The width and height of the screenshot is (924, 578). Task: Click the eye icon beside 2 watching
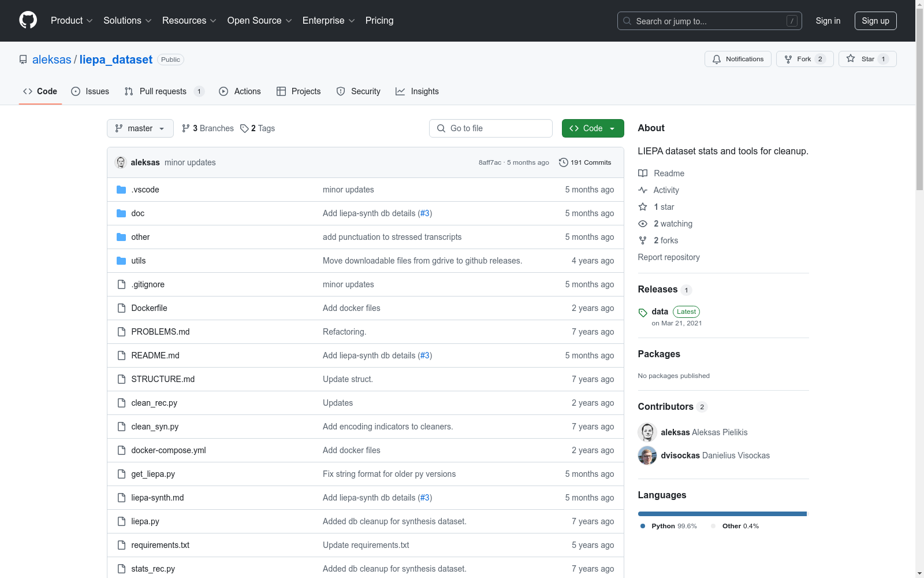(x=643, y=224)
